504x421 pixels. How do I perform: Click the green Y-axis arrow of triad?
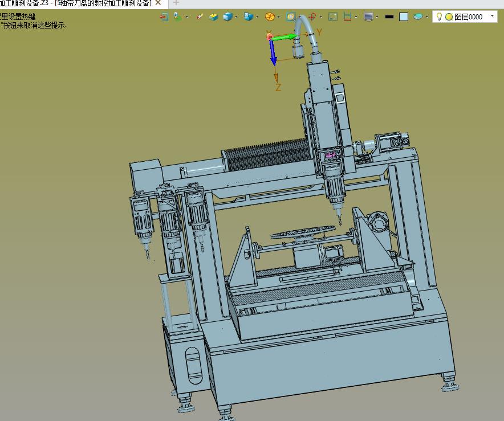point(285,37)
